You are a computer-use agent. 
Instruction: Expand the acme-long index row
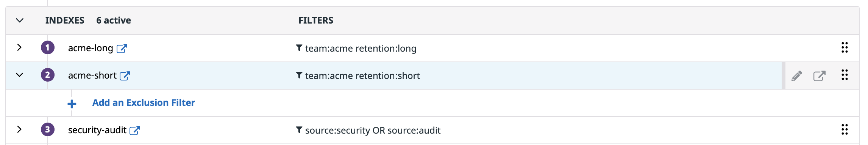19,47
